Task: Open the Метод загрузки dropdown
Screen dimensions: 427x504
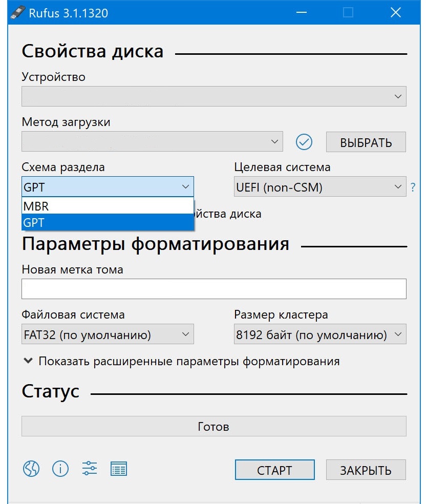Action: pyautogui.click(x=152, y=142)
